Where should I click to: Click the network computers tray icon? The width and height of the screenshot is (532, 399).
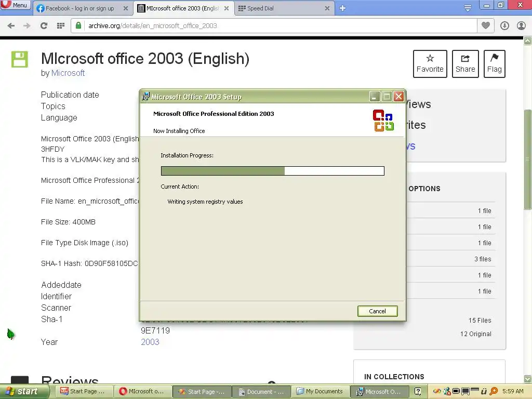pos(447,392)
